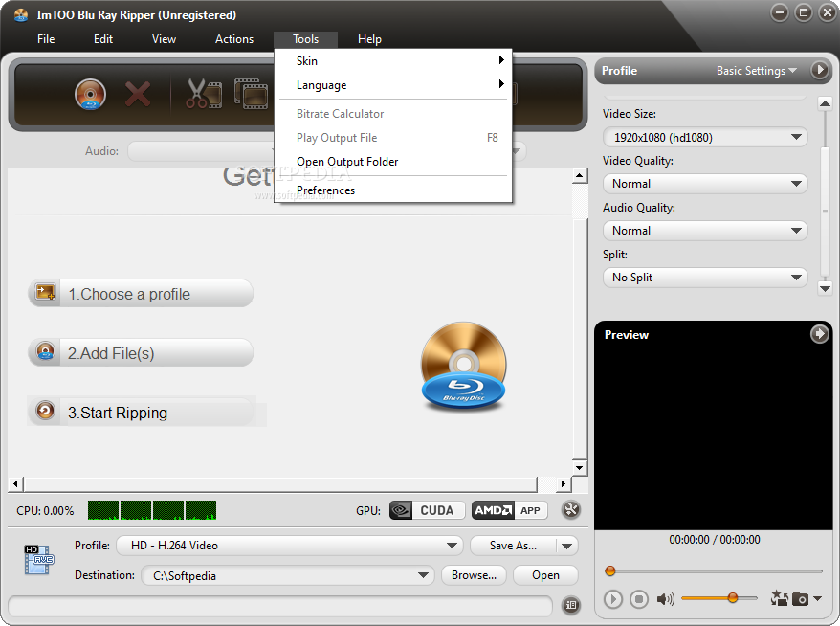Click the horizontal scroll right arrow

563,484
